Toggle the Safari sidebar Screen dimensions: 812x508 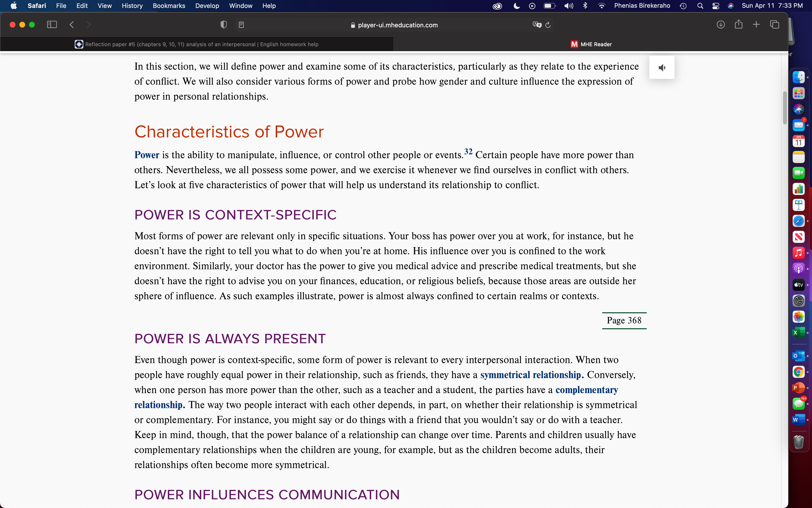(52, 24)
